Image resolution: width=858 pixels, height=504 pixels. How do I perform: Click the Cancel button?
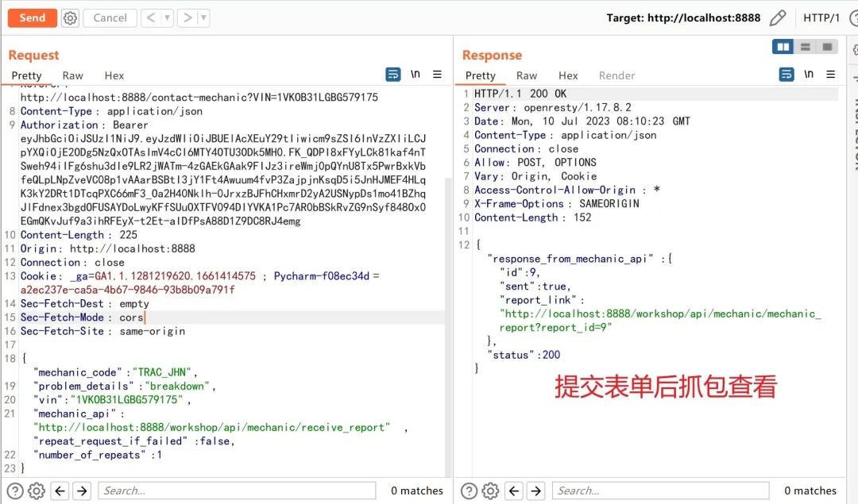click(x=110, y=18)
